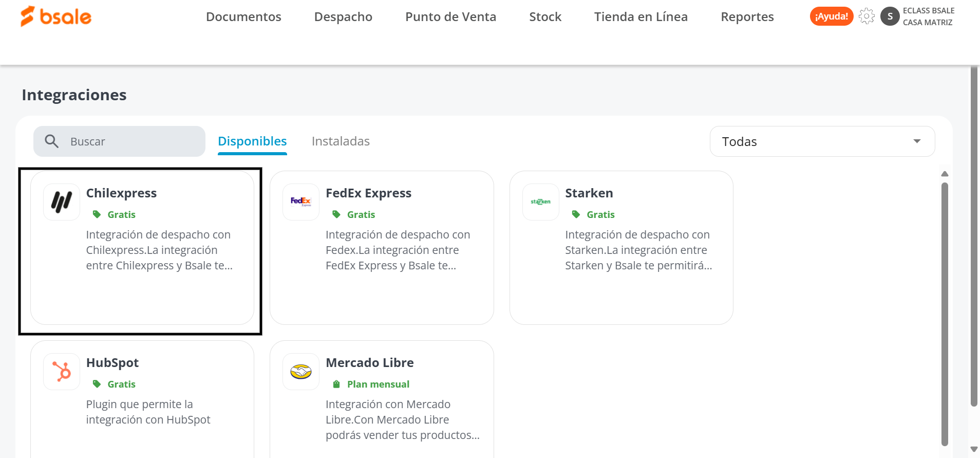Open the user avatar S

[x=890, y=16]
